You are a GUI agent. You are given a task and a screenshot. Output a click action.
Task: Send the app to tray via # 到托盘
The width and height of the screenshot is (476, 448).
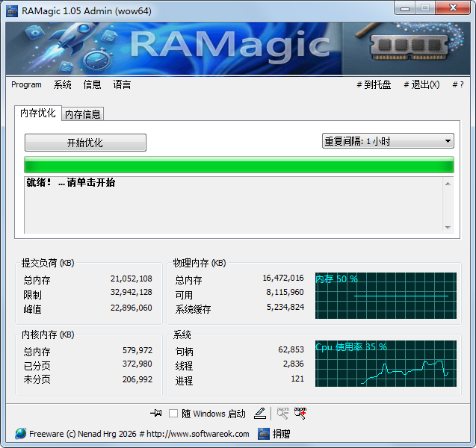click(x=374, y=85)
